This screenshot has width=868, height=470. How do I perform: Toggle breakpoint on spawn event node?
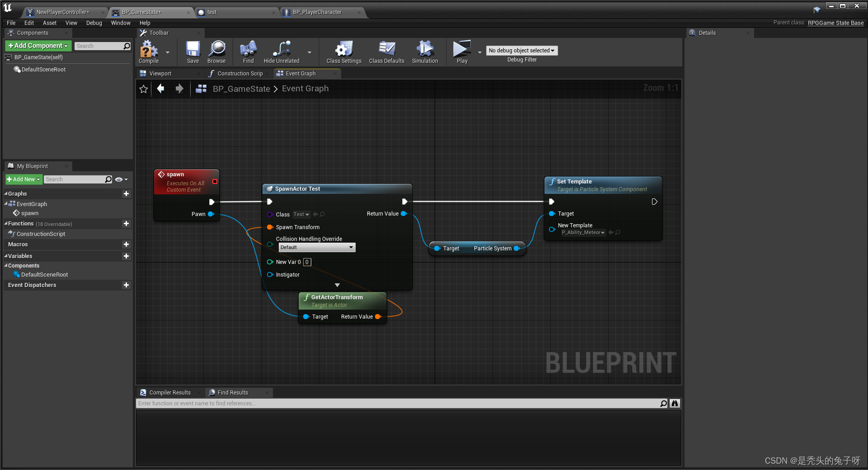coord(215,181)
